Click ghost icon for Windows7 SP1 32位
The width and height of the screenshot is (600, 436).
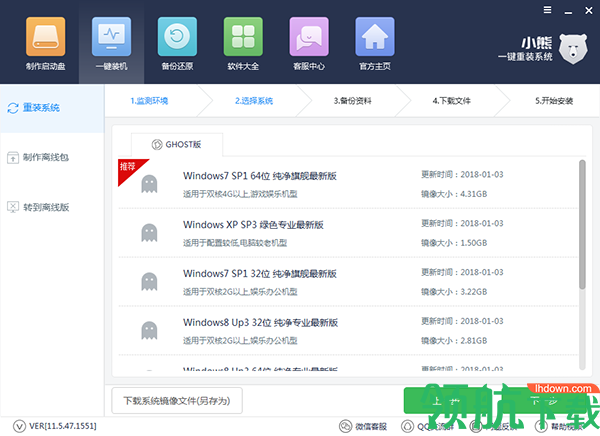click(x=149, y=282)
